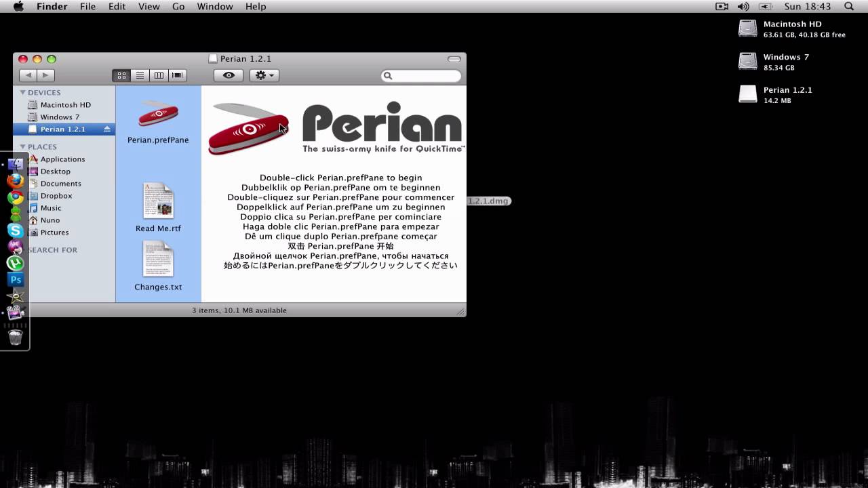Open Finder from the Dock
This screenshot has width=868, height=488.
(16, 165)
